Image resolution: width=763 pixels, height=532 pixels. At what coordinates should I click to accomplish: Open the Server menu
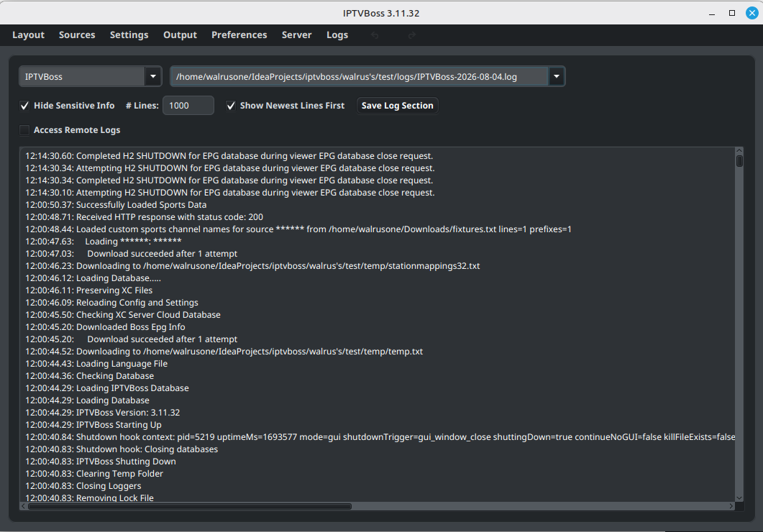coord(296,35)
